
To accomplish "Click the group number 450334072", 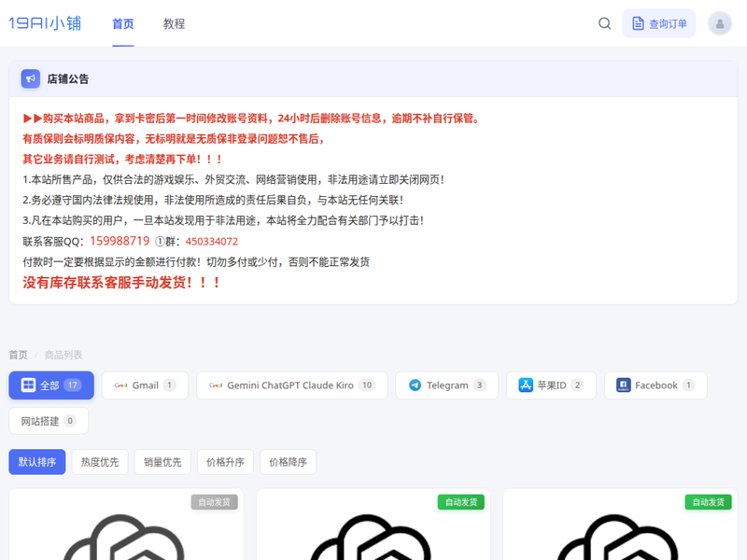I will pyautogui.click(x=212, y=242).
